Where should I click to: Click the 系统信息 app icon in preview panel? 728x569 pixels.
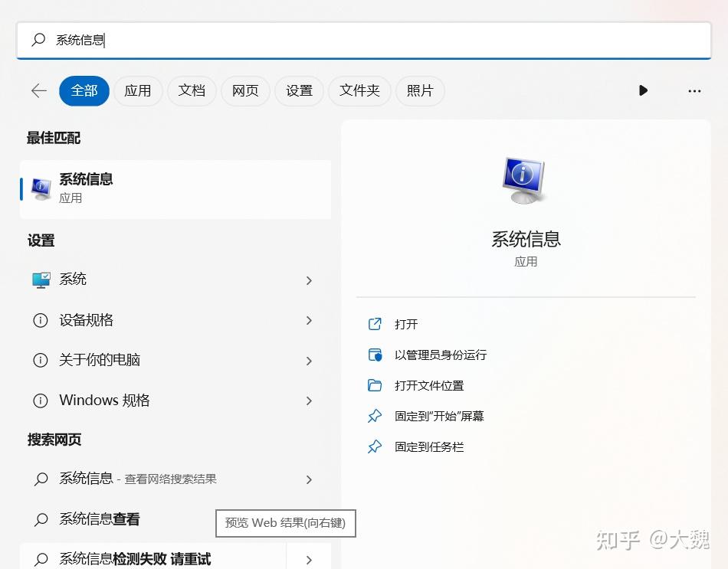525,180
